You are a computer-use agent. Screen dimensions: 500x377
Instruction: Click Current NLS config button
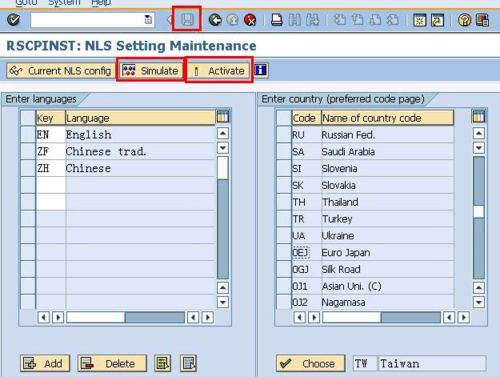click(x=60, y=71)
